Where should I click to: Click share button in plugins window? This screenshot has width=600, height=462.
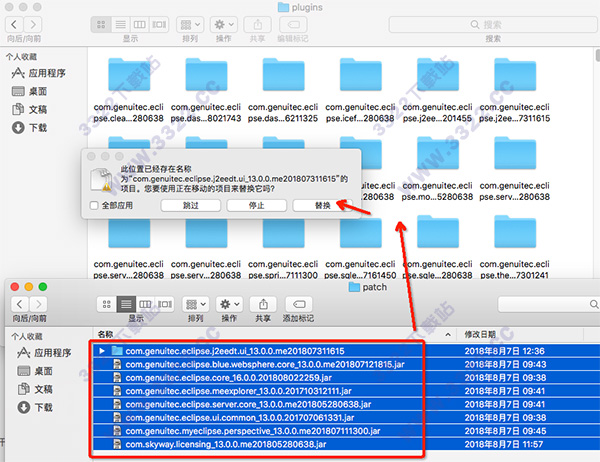pos(258,25)
